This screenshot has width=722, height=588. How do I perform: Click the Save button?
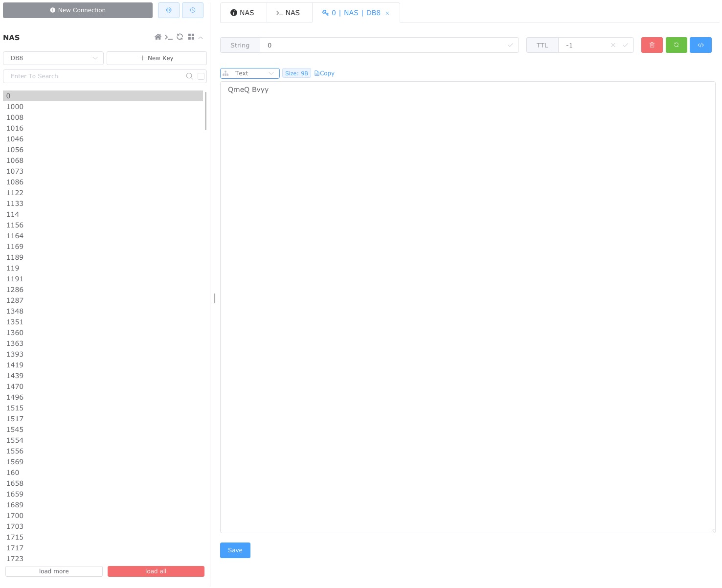[235, 550]
